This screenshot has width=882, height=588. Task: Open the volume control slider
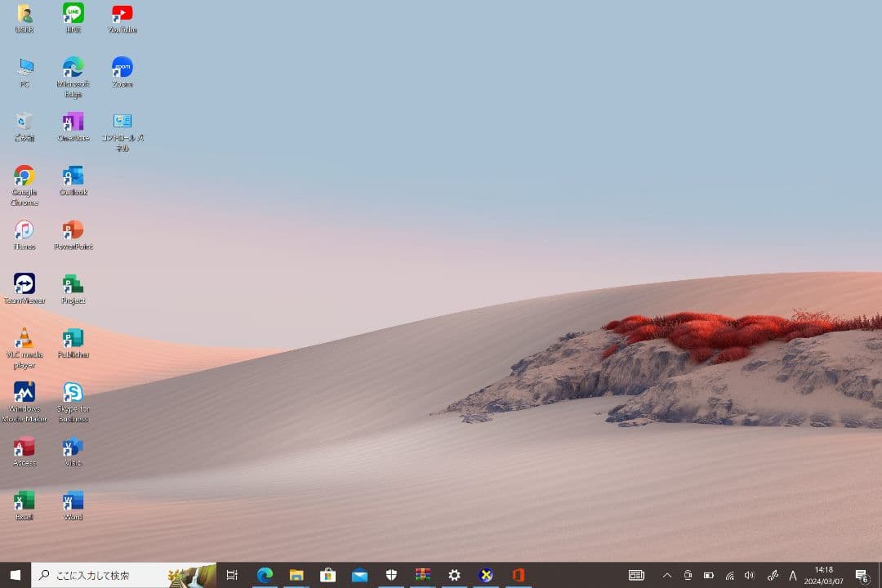748,575
